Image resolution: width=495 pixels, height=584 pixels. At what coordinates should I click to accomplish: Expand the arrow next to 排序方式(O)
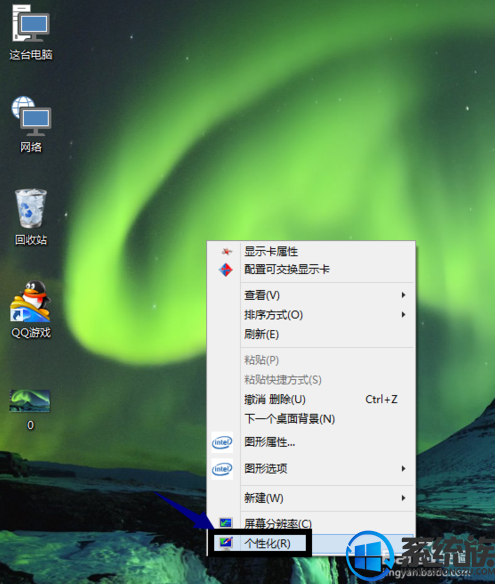pyautogui.click(x=403, y=315)
